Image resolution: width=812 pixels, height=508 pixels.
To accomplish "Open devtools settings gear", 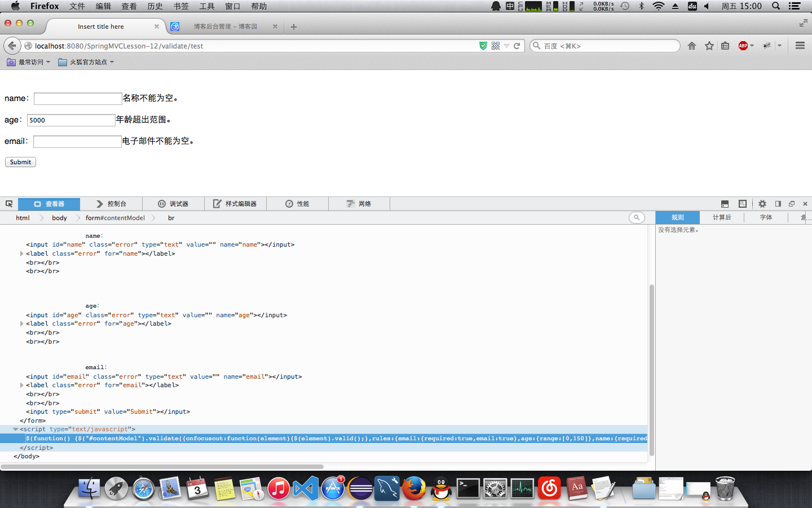I will [x=762, y=204].
